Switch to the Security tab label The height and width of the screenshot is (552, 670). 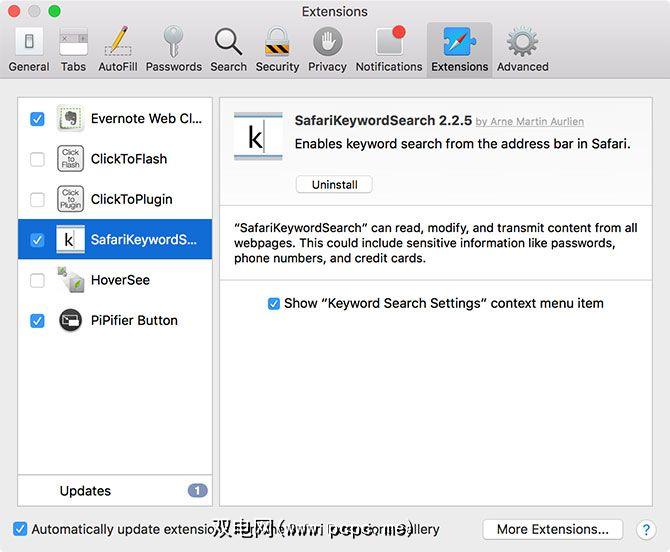pyautogui.click(x=277, y=67)
